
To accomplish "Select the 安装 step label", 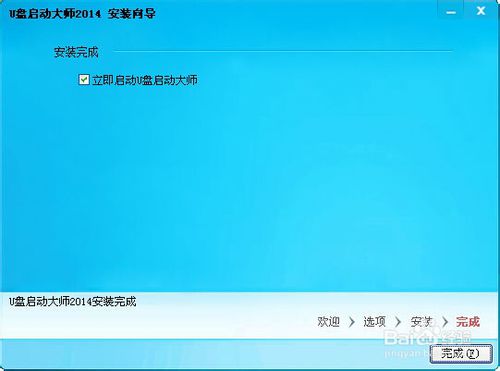I will [x=422, y=322].
